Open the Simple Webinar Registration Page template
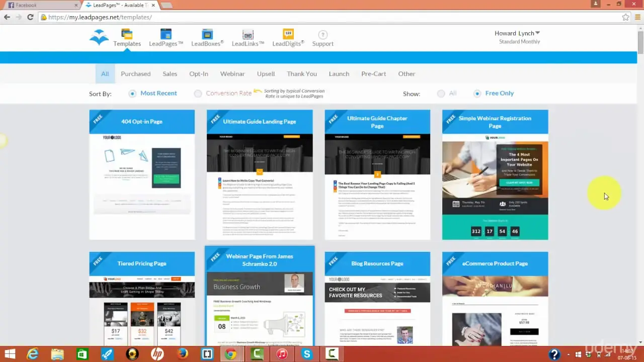This screenshot has height=362, width=644. click(495, 174)
